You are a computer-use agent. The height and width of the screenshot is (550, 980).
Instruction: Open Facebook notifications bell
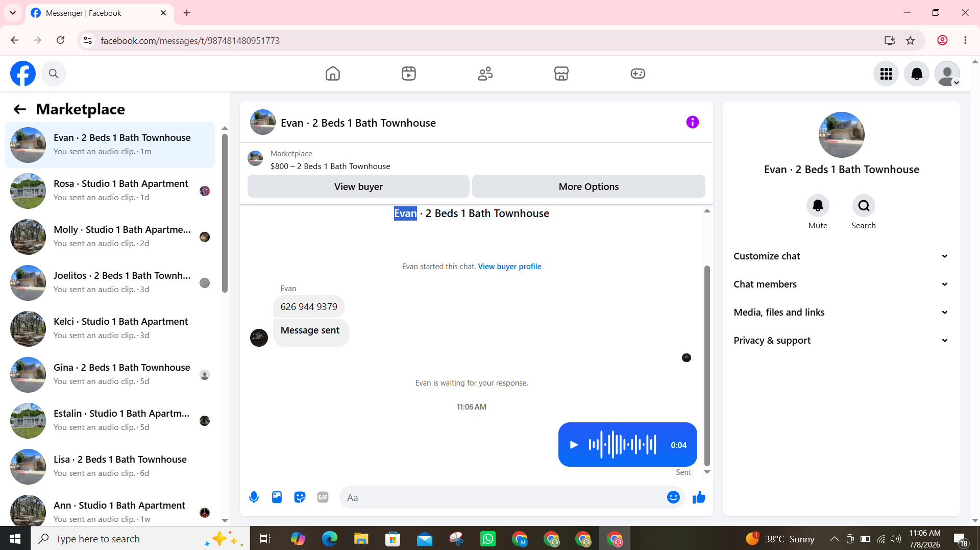pos(917,74)
